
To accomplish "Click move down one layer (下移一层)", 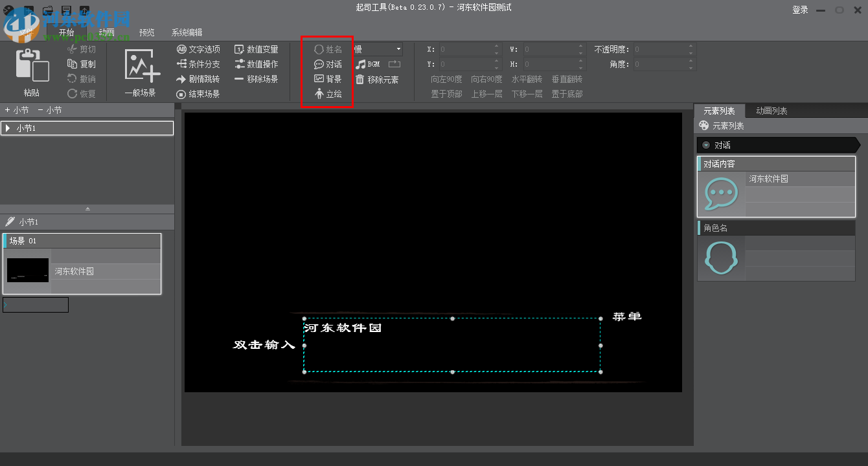I will (x=527, y=94).
